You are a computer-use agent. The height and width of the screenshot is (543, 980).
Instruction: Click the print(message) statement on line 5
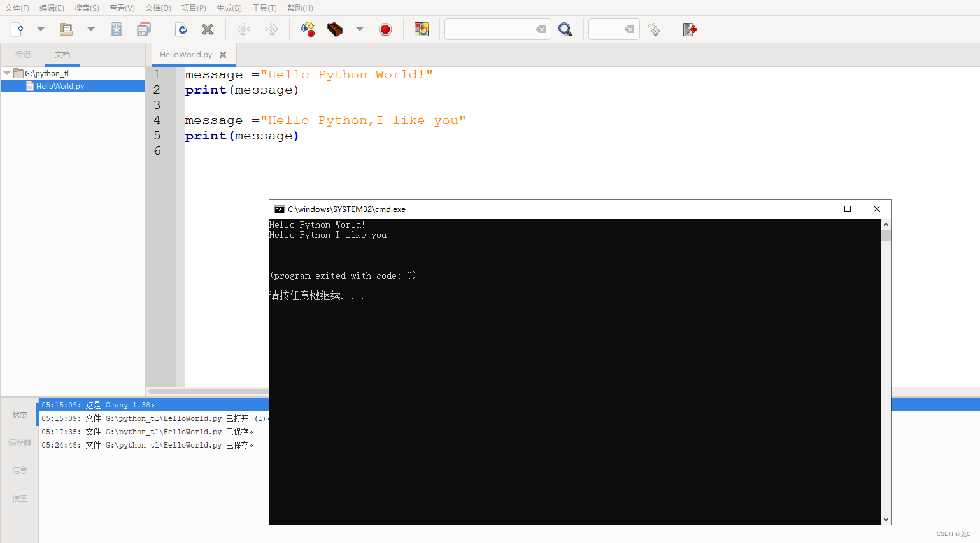pyautogui.click(x=242, y=136)
